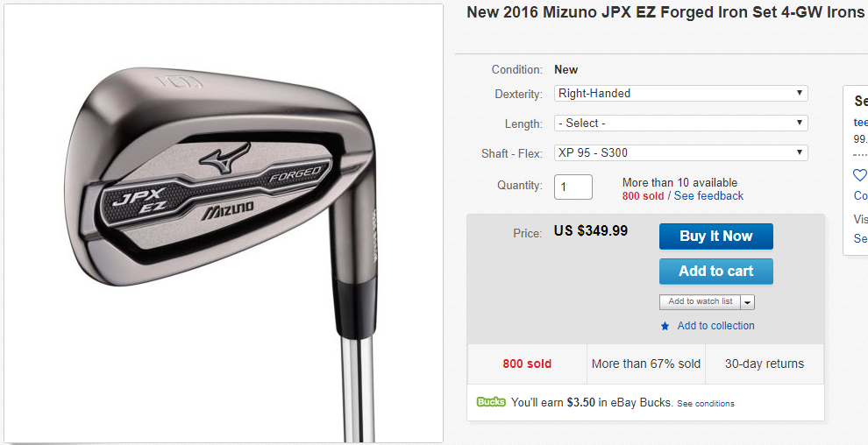Screen dimensions: 868x445
Task: Open the Add to collection link
Action: 715,326
